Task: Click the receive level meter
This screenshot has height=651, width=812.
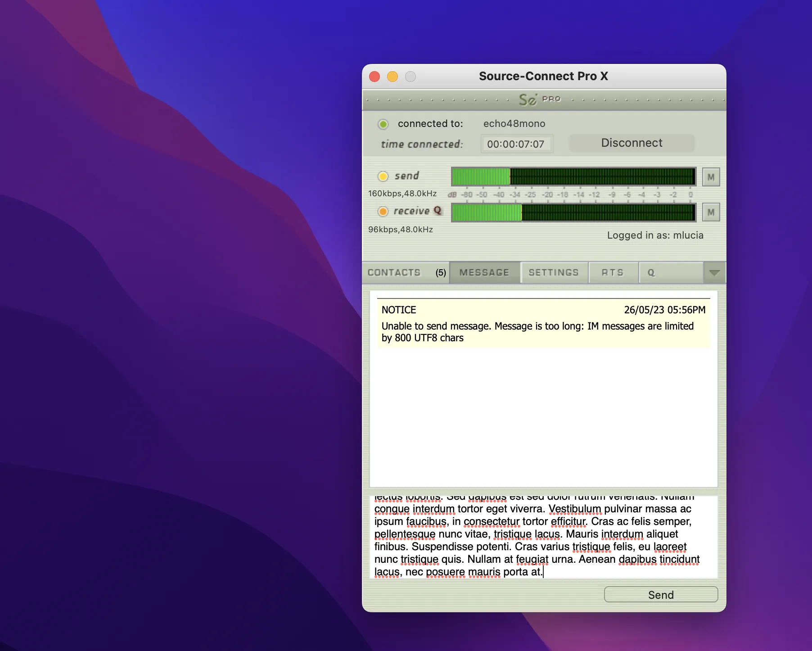Action: (x=574, y=212)
